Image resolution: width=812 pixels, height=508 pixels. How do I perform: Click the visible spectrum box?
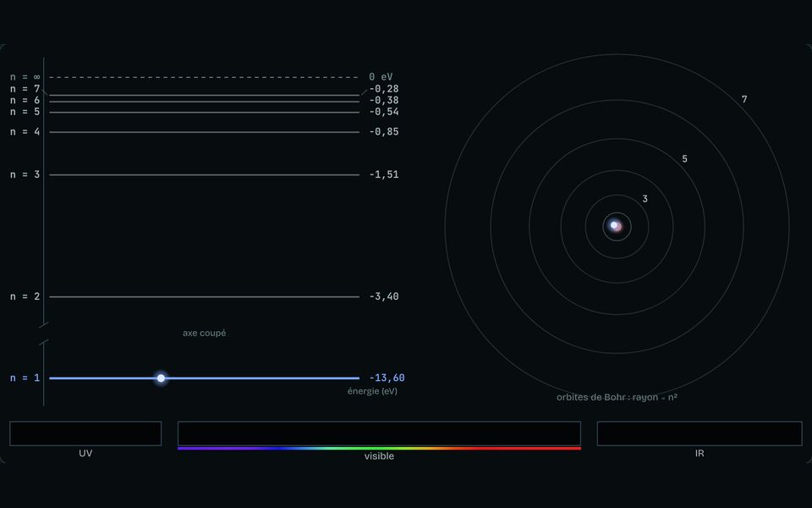point(379,433)
